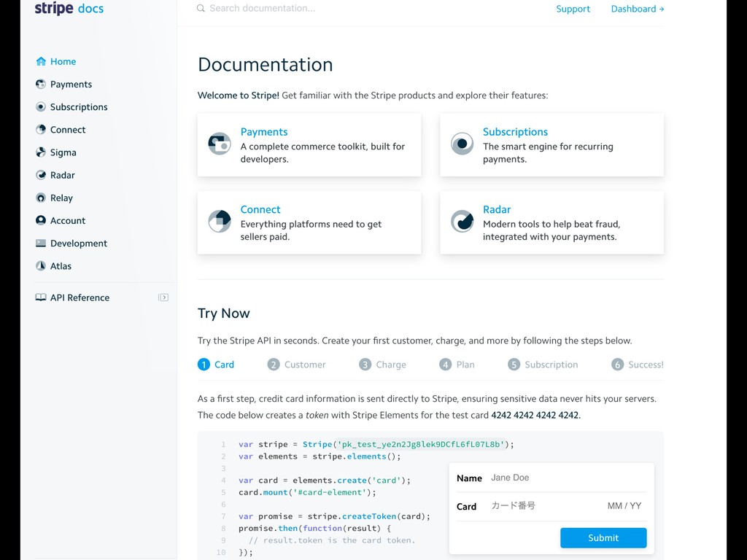Switch to the Charge step tab
This screenshot has height=560, width=747.
(382, 365)
